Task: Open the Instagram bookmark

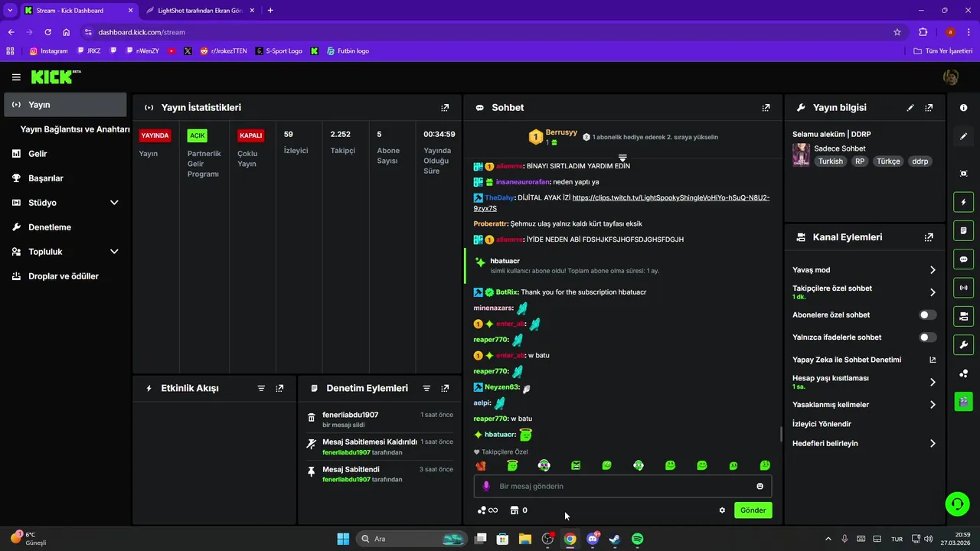Action: pyautogui.click(x=49, y=51)
